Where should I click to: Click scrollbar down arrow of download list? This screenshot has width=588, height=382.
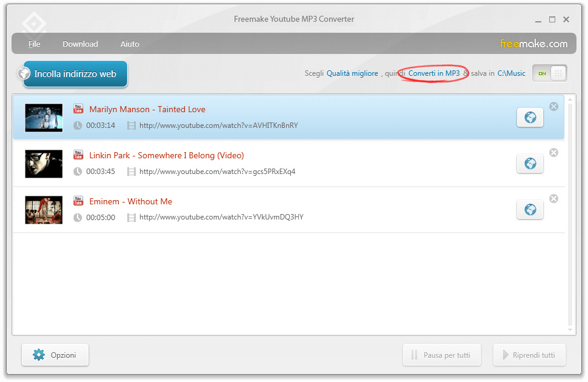click(x=570, y=330)
